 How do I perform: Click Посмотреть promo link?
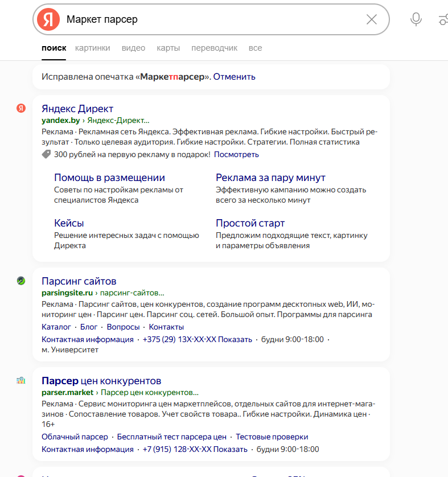[x=236, y=154]
